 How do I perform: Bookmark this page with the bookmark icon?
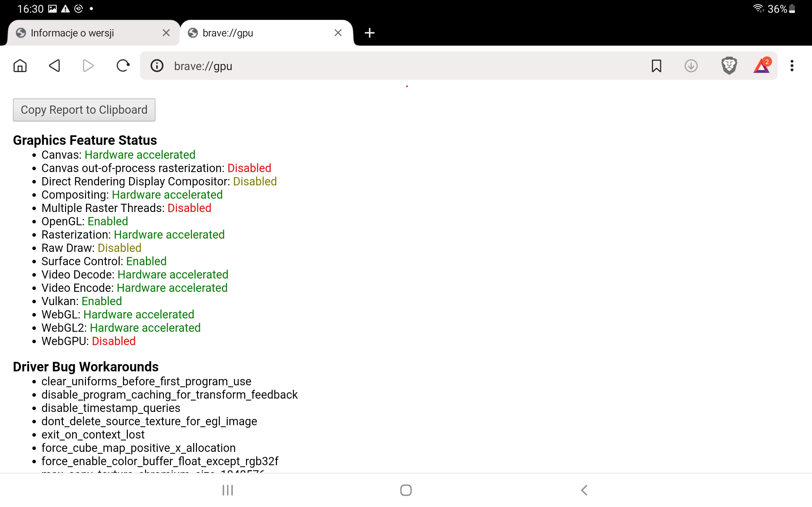point(657,66)
